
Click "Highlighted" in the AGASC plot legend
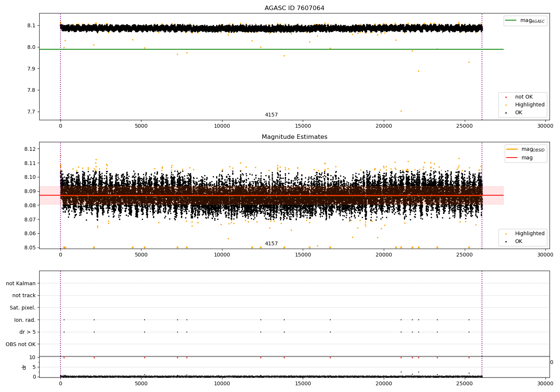(530, 105)
